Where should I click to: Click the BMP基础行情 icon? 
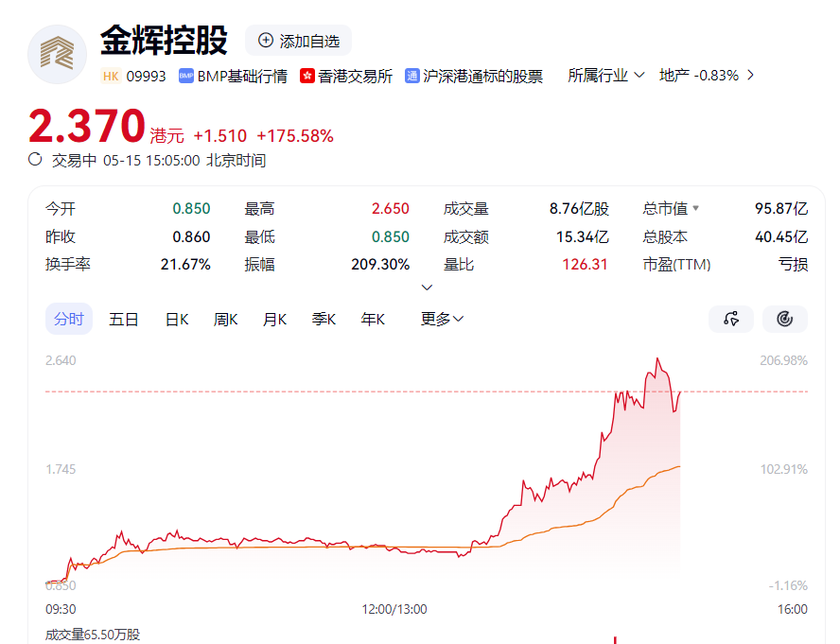186,76
